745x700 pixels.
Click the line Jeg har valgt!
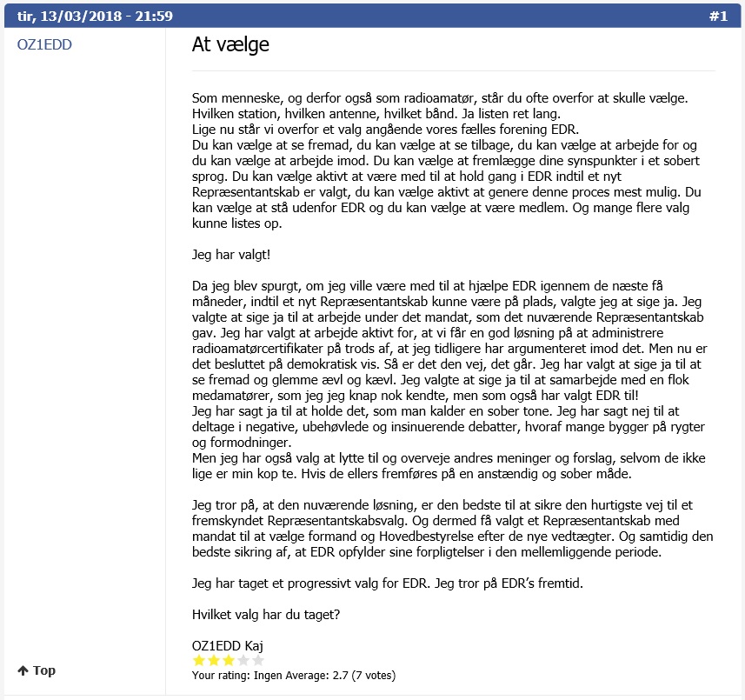[231, 255]
